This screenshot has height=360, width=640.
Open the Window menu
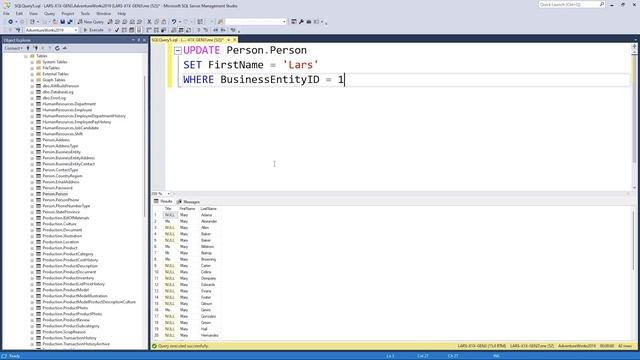[x=103, y=13]
